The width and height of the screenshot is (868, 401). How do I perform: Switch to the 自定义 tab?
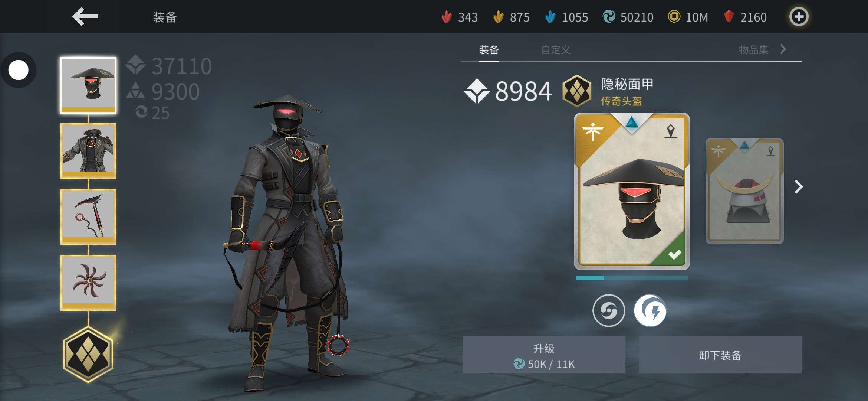point(555,50)
